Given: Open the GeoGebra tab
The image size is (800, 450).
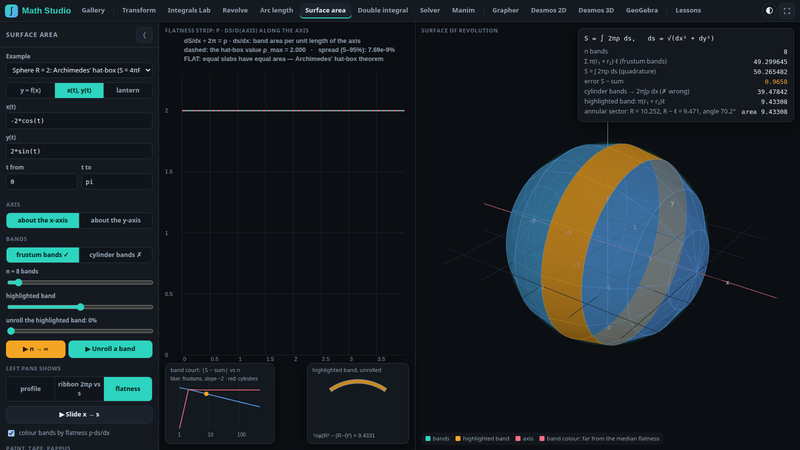Looking at the screenshot, I should tap(642, 10).
